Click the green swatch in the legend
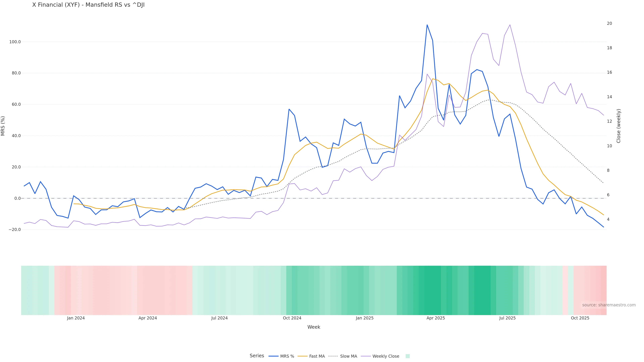 coord(408,356)
